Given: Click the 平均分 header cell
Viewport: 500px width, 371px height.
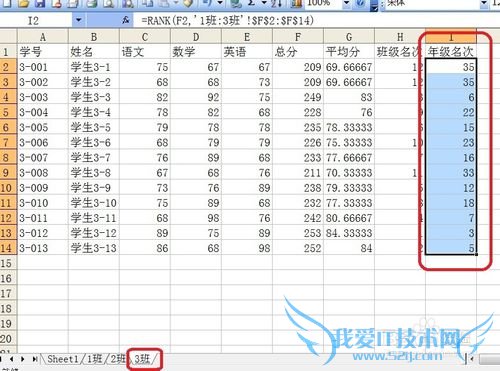Looking at the screenshot, I should coord(349,52).
